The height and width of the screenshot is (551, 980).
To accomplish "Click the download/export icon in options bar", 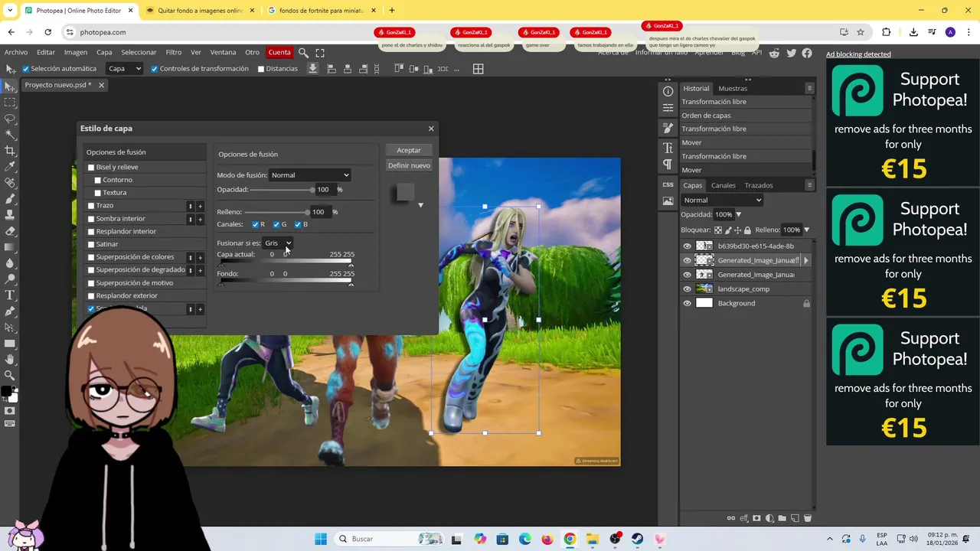I will [x=312, y=69].
